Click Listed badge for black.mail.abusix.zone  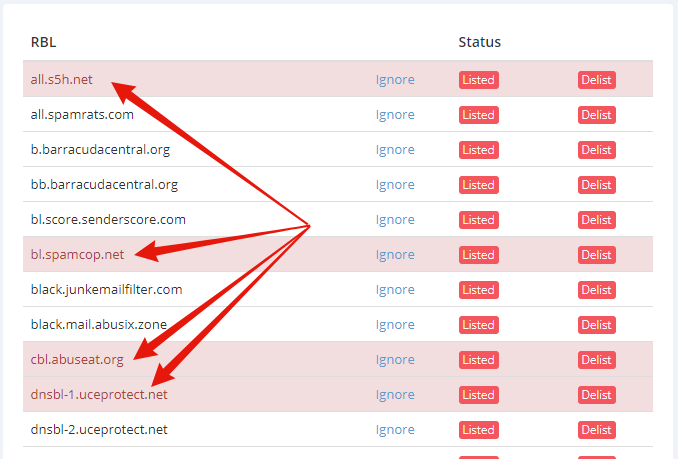pyautogui.click(x=479, y=325)
